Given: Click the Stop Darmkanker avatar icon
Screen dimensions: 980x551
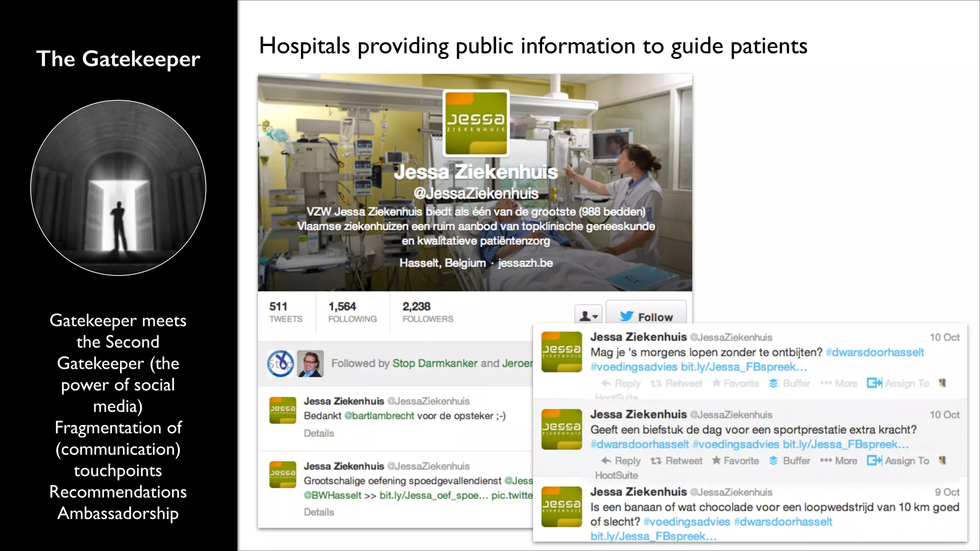Looking at the screenshot, I should pyautogui.click(x=280, y=364).
